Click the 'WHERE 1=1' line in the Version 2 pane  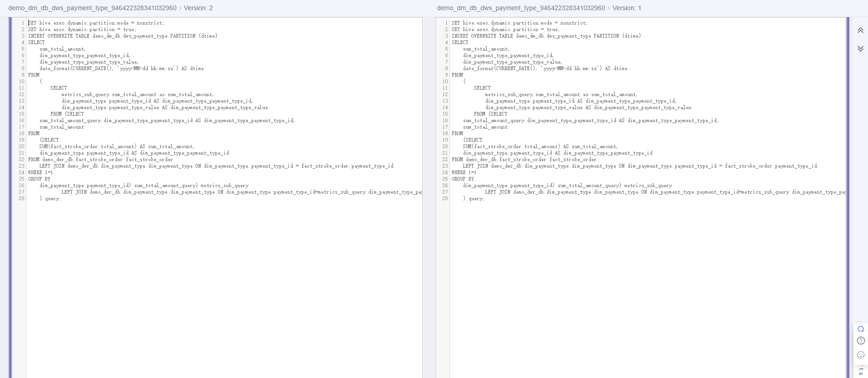pos(40,172)
